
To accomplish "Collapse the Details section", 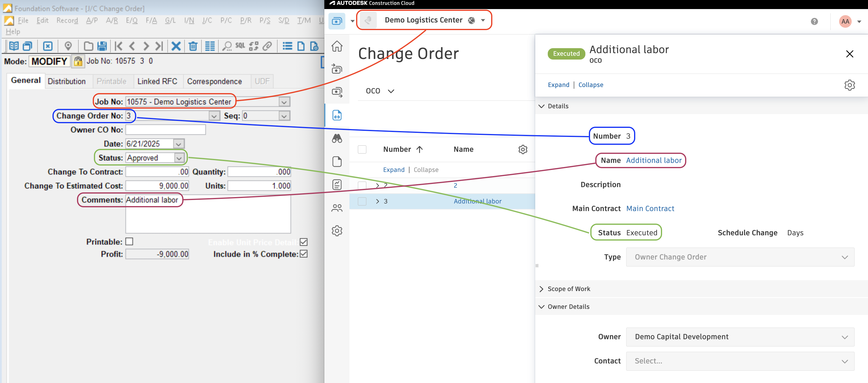I will [541, 106].
